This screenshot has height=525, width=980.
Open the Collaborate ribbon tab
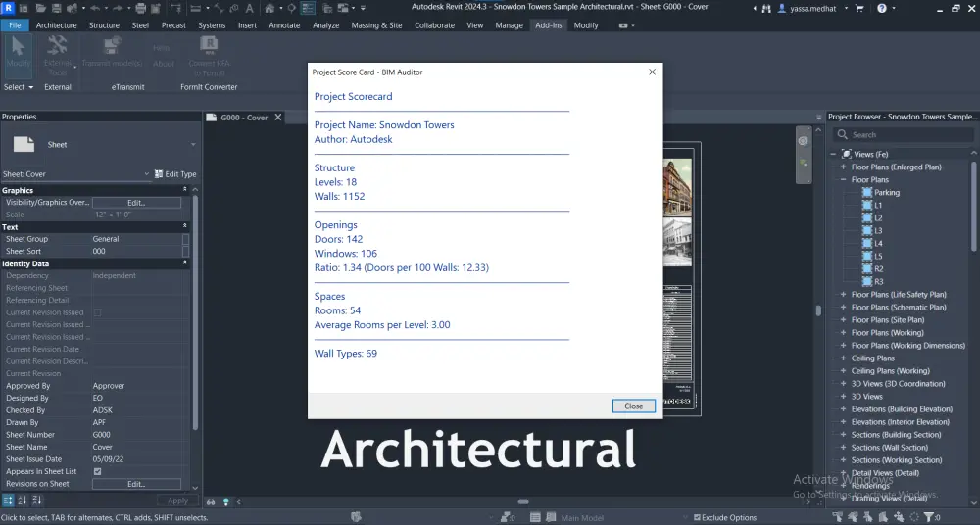click(x=434, y=25)
